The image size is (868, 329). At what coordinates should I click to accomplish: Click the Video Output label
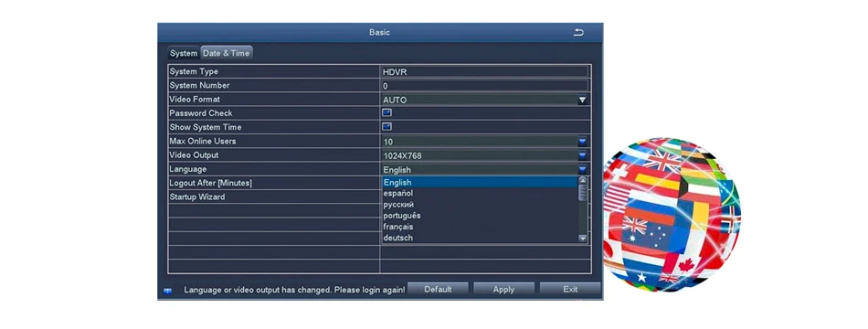pos(194,155)
